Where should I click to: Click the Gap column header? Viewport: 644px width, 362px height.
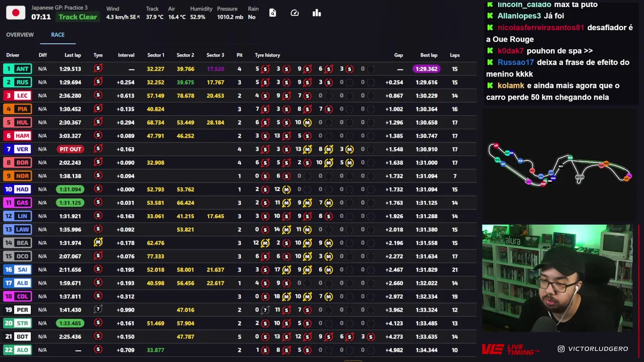click(x=398, y=55)
